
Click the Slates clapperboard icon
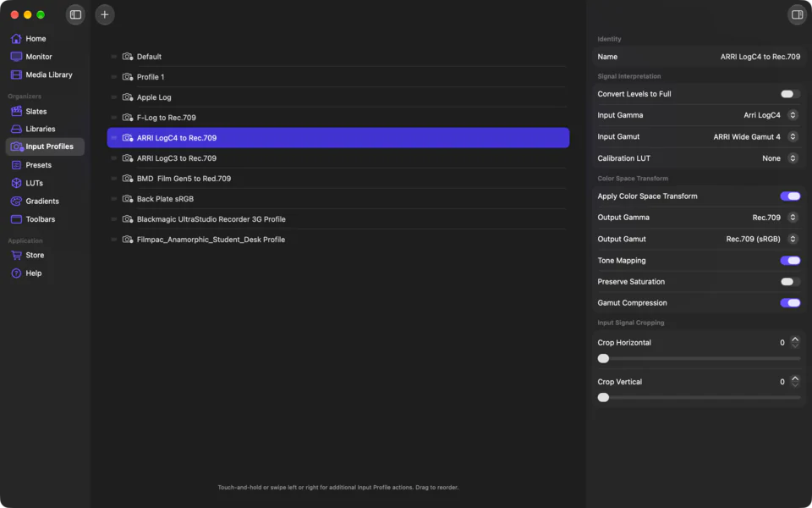(17, 111)
